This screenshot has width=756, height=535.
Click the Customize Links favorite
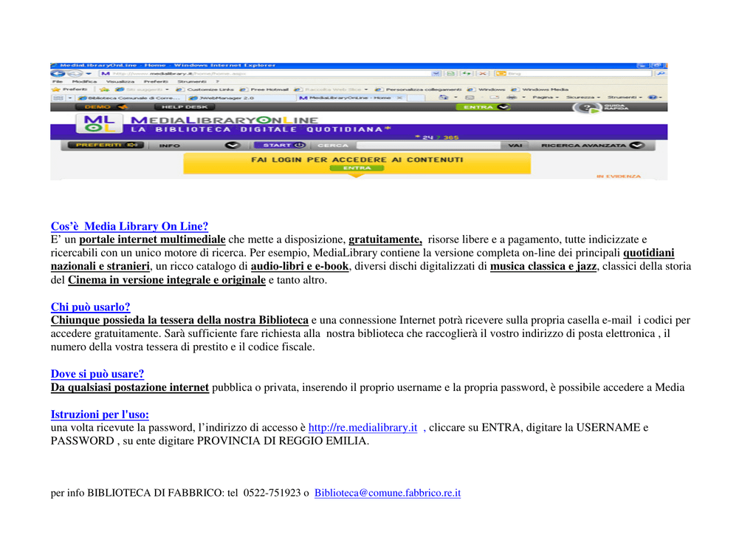tap(205, 89)
